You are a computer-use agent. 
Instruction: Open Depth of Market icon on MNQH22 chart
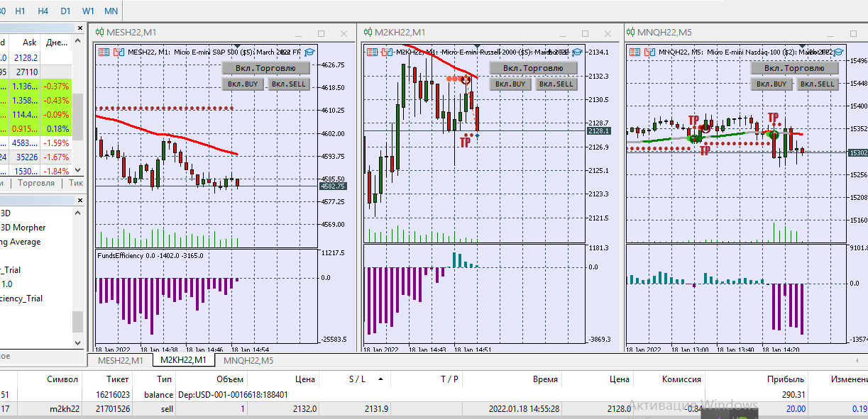point(636,51)
